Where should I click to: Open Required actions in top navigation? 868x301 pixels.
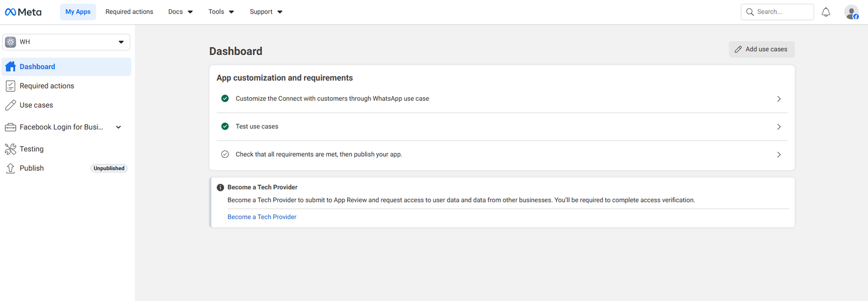tap(129, 12)
